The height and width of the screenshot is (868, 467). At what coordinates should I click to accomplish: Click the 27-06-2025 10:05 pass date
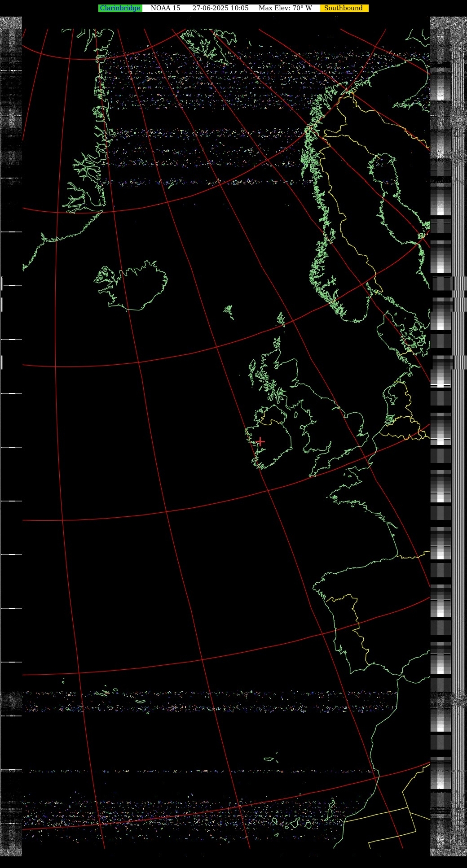(220, 8)
